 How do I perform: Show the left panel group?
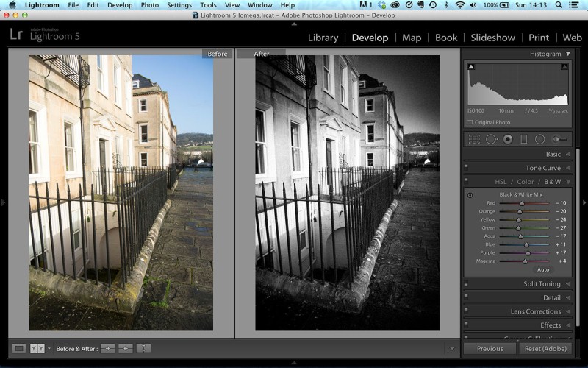click(3, 203)
